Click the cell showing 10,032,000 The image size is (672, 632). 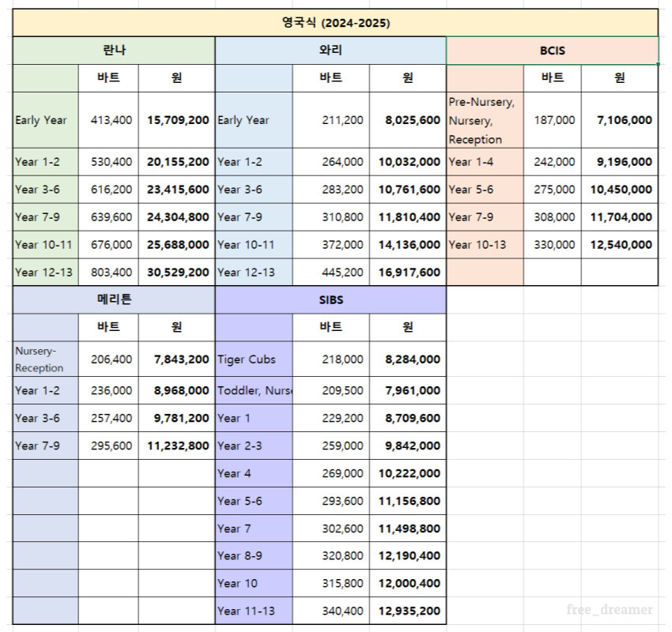coord(408,162)
